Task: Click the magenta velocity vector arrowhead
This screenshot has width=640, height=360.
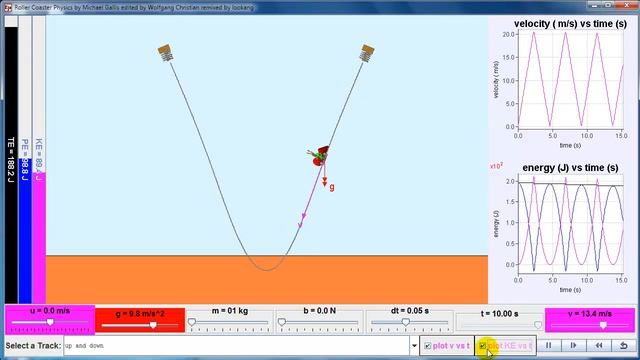Action: click(x=303, y=216)
